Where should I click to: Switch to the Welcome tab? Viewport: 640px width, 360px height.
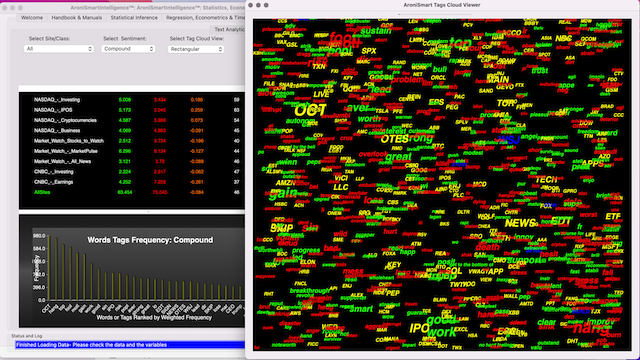[x=32, y=18]
